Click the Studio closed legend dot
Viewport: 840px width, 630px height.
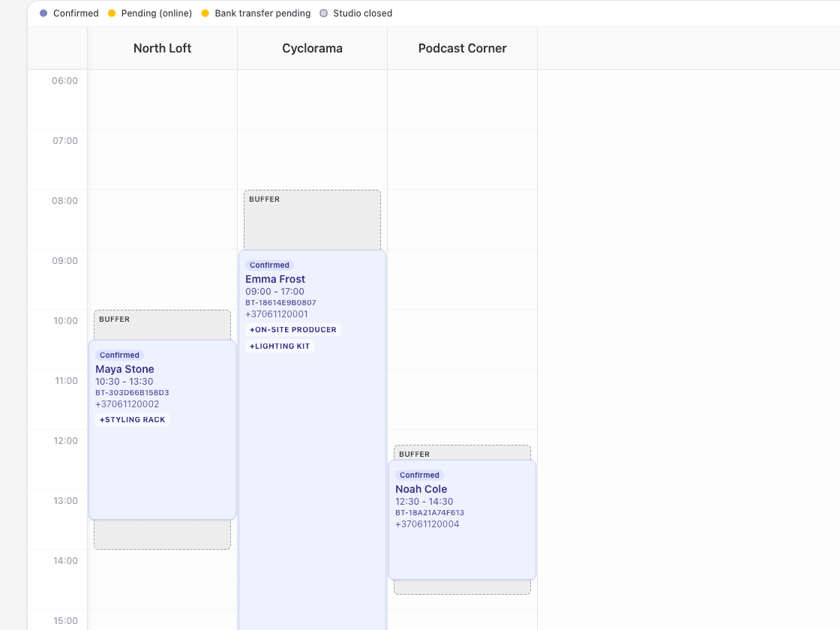point(323,13)
